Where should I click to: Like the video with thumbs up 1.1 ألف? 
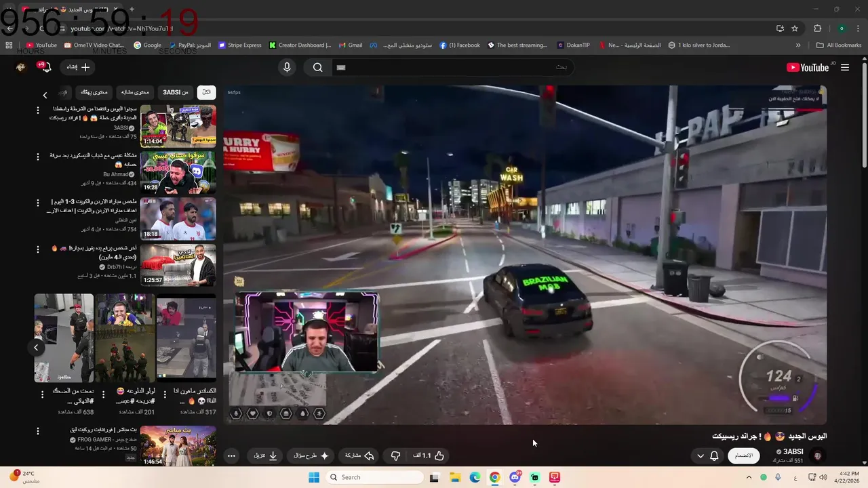pyautogui.click(x=429, y=455)
